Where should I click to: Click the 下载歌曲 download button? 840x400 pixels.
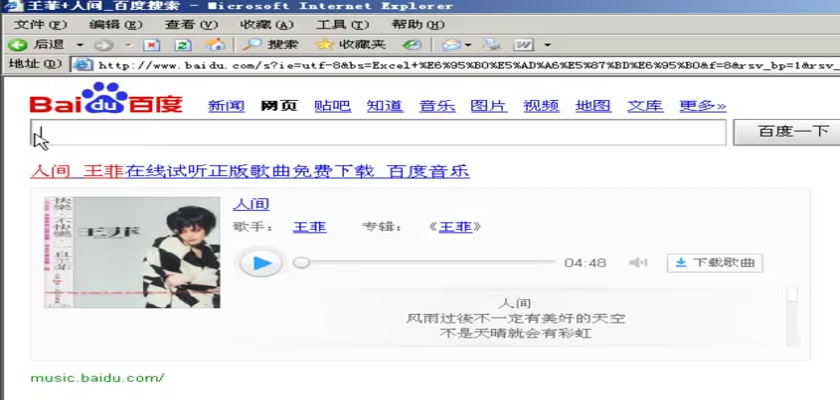click(715, 263)
